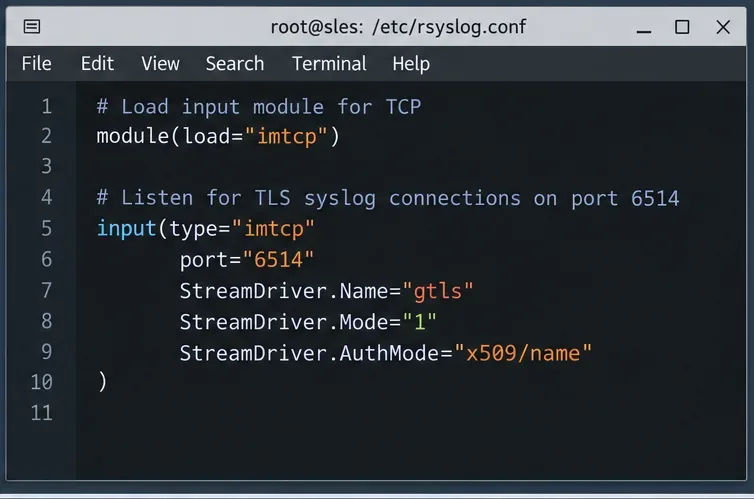Maximize the rsyslog.conf terminal window
754x499 pixels.
[x=682, y=27]
